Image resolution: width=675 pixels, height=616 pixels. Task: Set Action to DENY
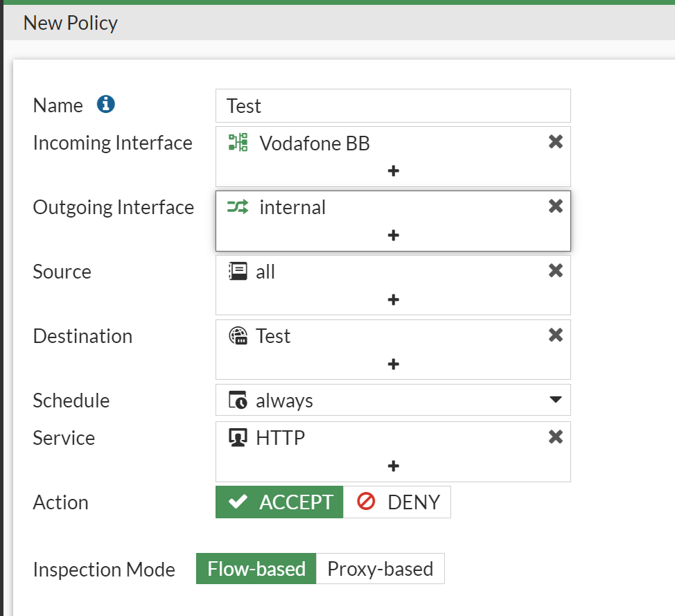398,502
